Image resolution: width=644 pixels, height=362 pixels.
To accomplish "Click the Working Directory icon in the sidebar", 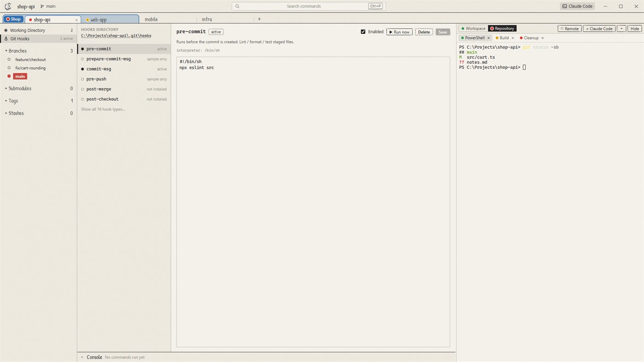I will pos(6,30).
